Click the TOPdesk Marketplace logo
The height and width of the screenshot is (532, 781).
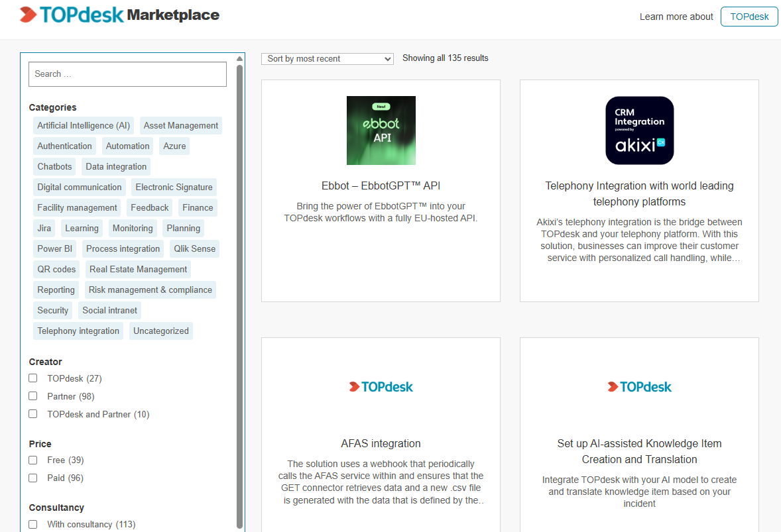pyautogui.click(x=119, y=15)
